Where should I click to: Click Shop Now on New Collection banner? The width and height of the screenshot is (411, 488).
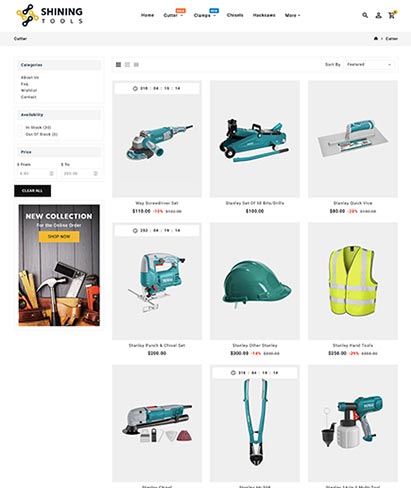[x=59, y=237]
